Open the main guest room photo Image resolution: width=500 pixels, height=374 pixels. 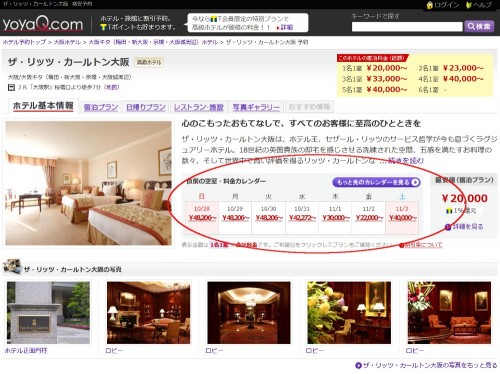point(88,183)
